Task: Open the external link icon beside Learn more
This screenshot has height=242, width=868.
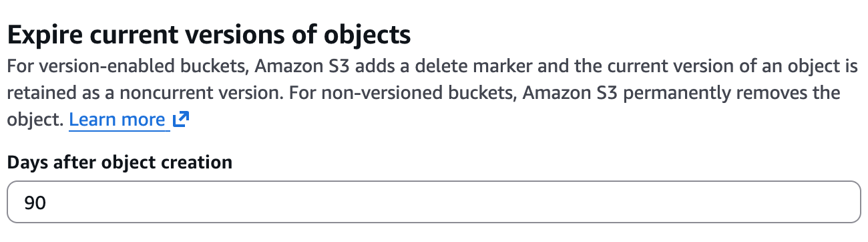Action: pos(180,120)
